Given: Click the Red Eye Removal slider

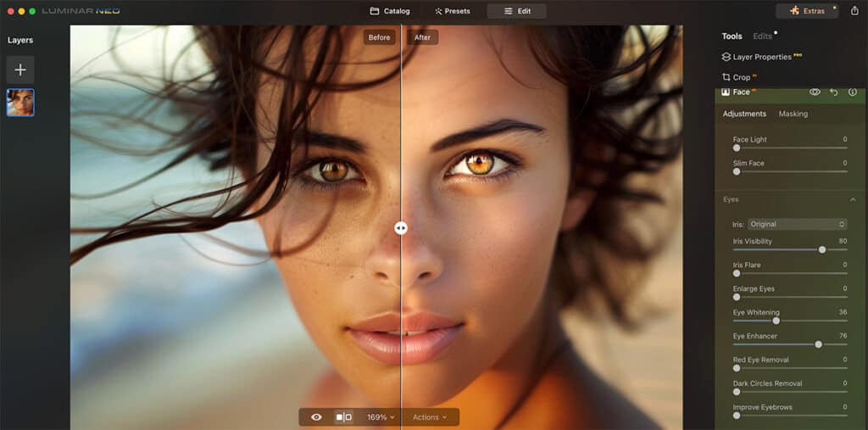Looking at the screenshot, I should 790,368.
